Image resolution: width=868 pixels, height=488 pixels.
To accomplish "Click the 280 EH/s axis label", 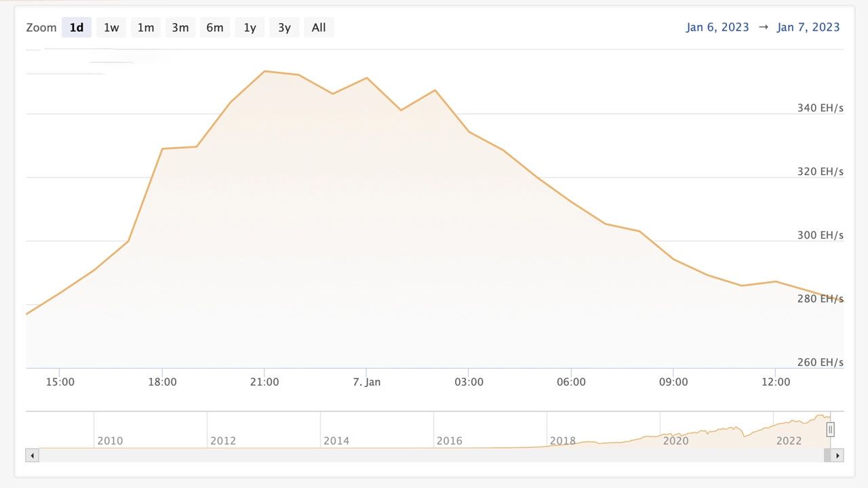I will [821, 299].
